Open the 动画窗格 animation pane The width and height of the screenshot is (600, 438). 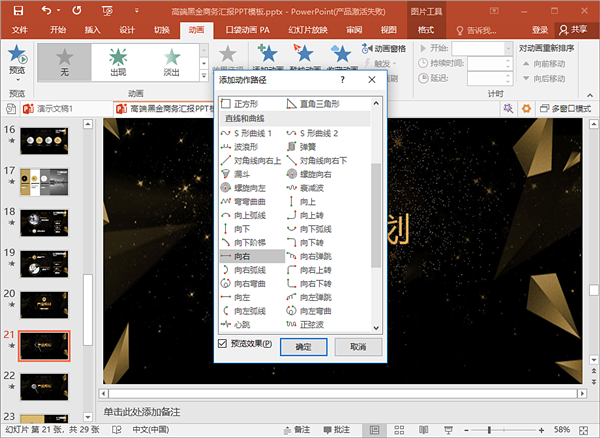383,49
